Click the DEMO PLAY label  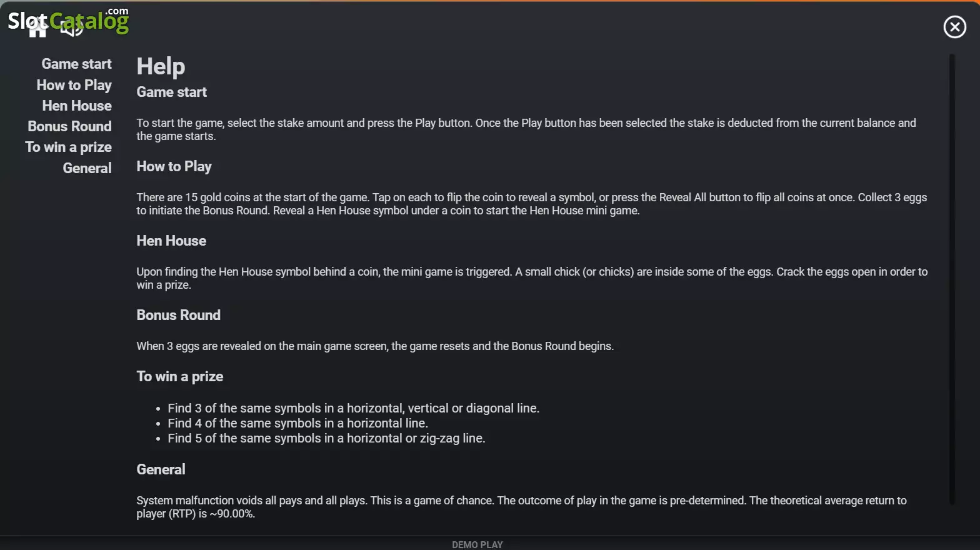tap(477, 544)
